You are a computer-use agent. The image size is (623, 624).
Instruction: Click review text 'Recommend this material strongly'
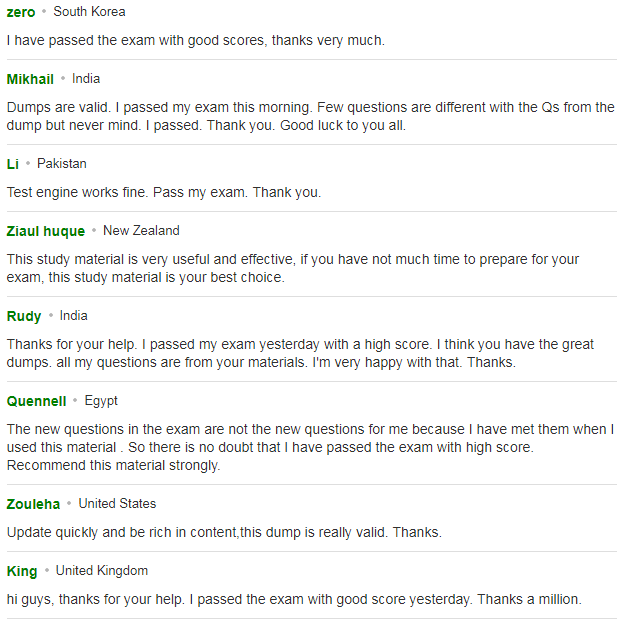(113, 465)
